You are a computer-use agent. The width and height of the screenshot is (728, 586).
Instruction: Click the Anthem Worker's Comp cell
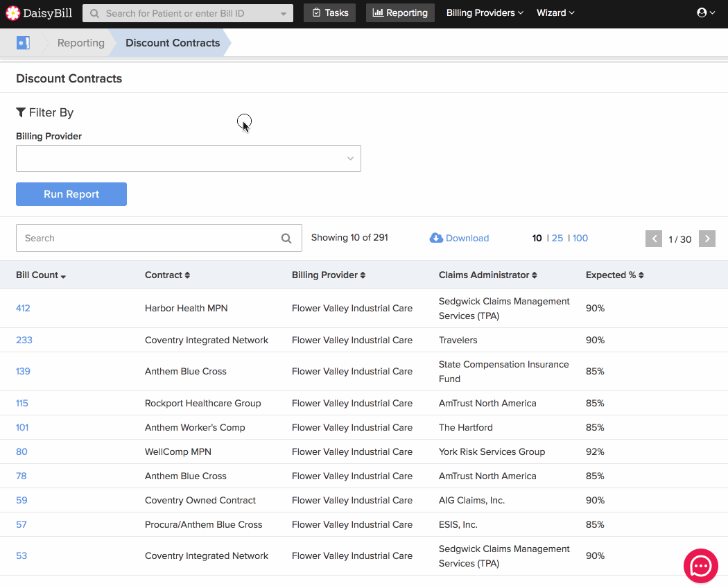click(x=195, y=427)
